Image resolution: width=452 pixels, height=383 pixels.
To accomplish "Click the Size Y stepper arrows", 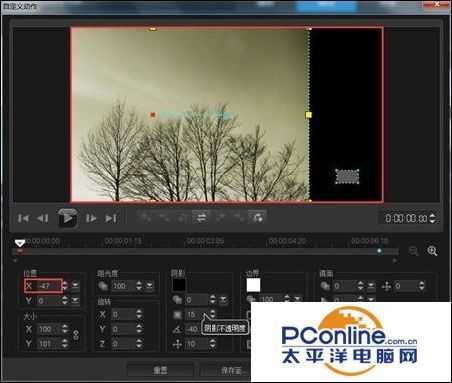I will pyautogui.click(x=65, y=343).
